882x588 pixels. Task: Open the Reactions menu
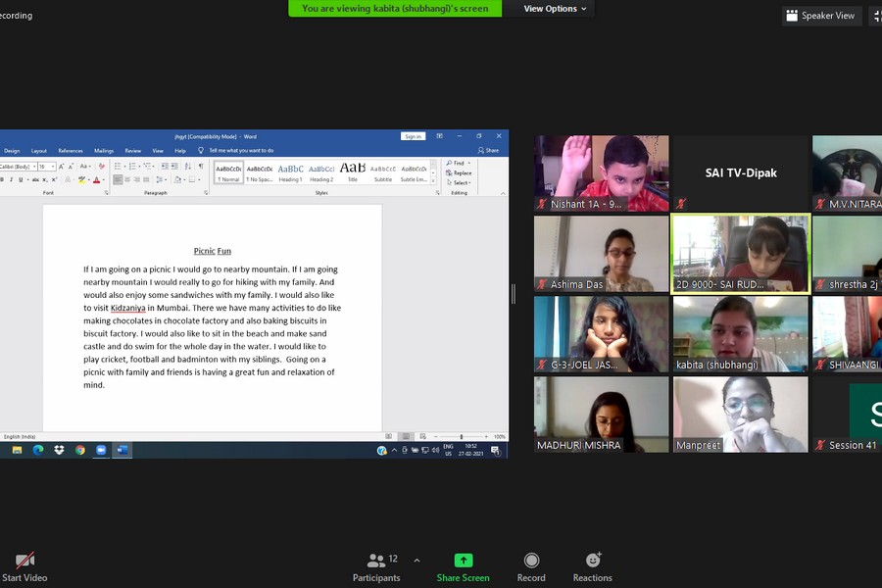point(592,565)
